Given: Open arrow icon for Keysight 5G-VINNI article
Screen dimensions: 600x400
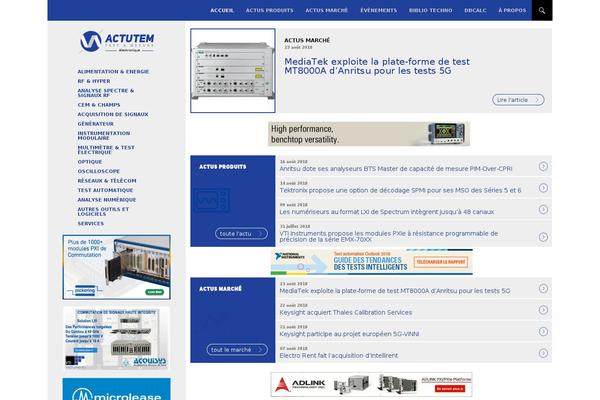Looking at the screenshot, I should (543, 331).
